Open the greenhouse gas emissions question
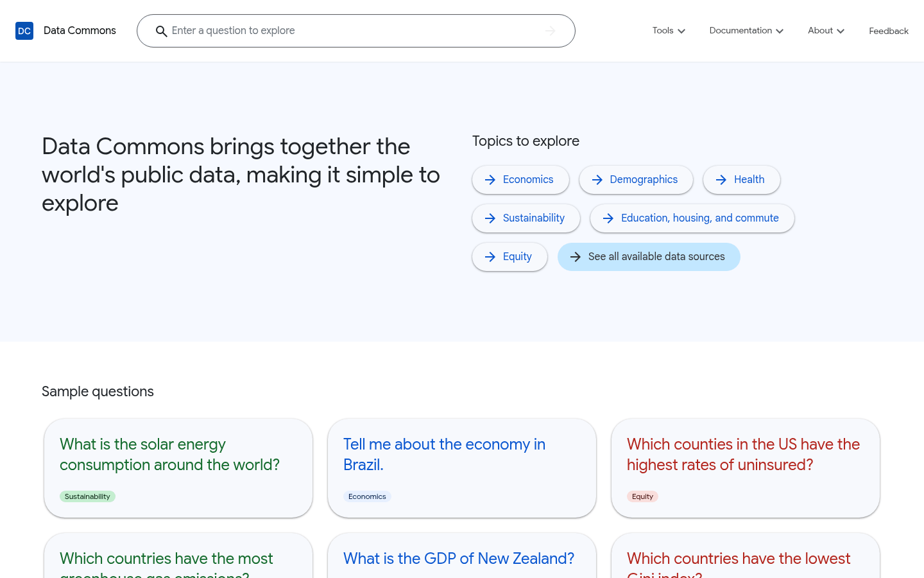This screenshot has width=924, height=578. 166,559
